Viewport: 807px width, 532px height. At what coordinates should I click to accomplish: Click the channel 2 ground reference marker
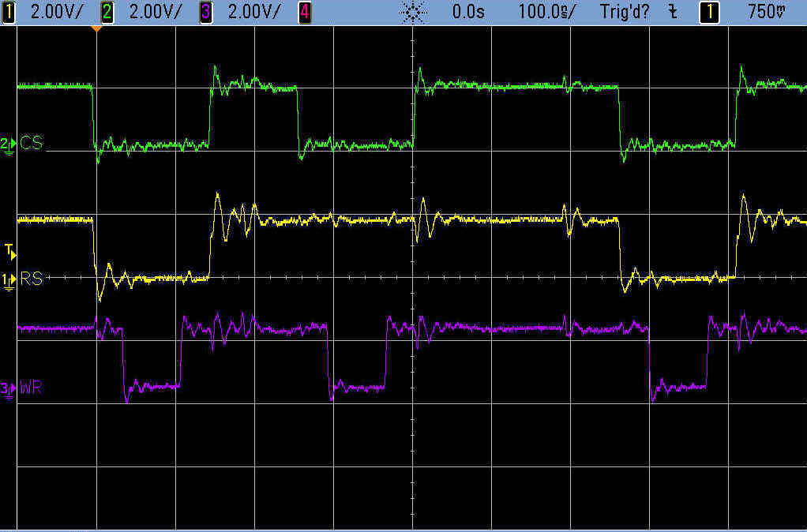pyautogui.click(x=7, y=144)
